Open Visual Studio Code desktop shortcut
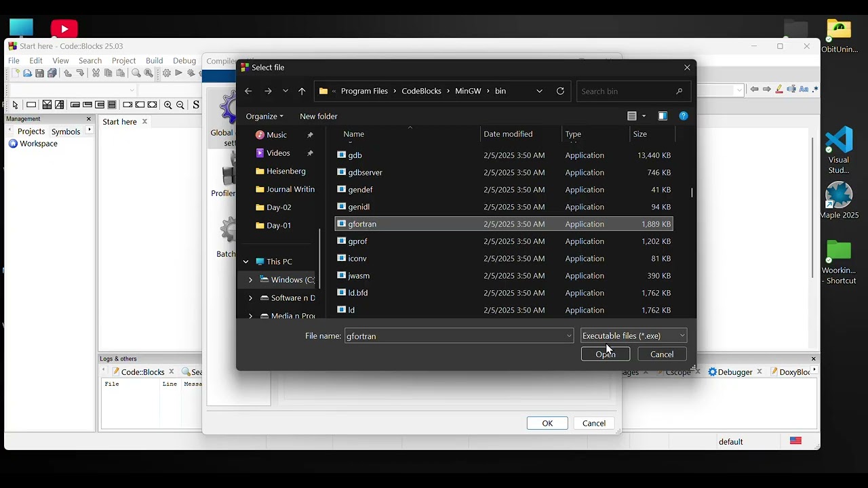 [x=839, y=150]
